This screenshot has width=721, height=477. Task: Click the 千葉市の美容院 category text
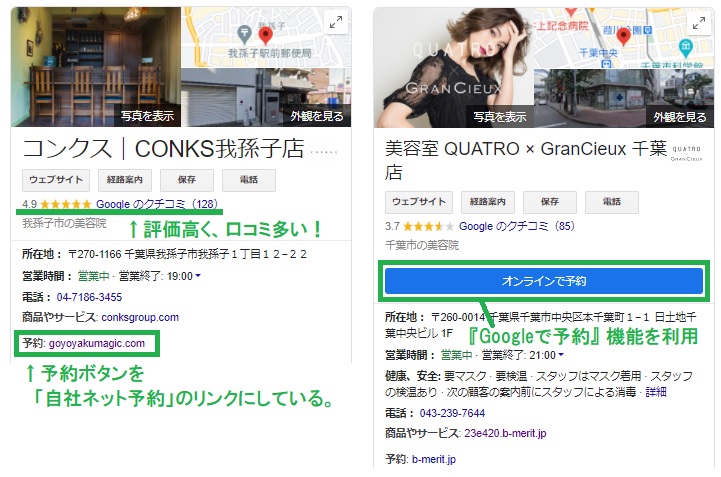pyautogui.click(x=422, y=245)
